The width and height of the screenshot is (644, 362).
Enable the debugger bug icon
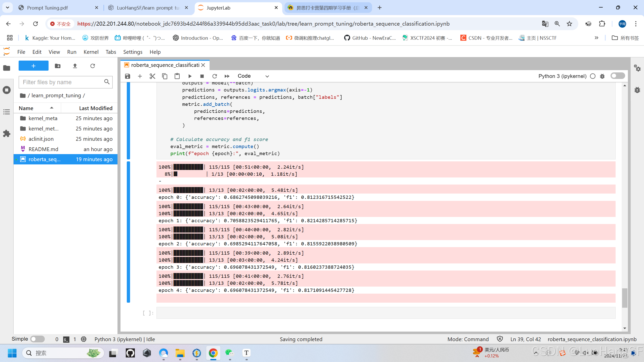coord(602,76)
